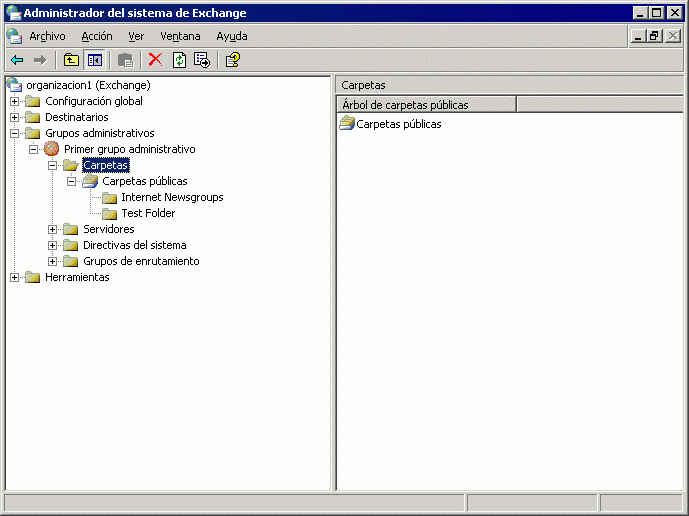
Task: Click the Herramientas folder icon
Action: pyautogui.click(x=33, y=277)
